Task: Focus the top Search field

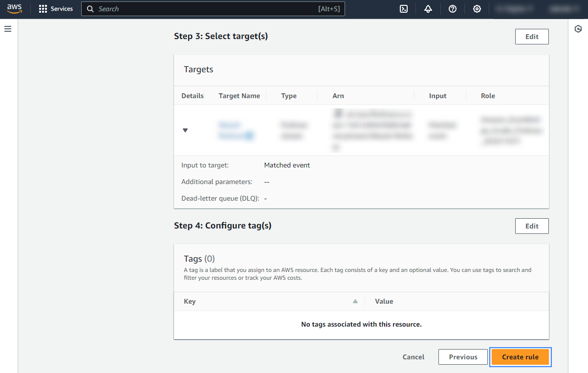Action: tap(205, 9)
